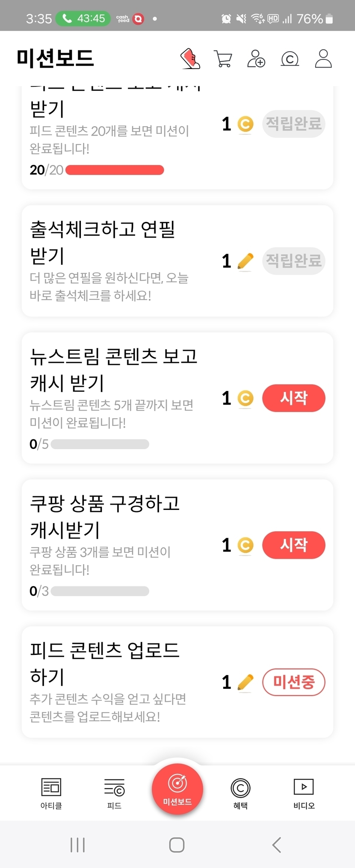Viewport: 355px width, 868px height.
Task: Tap the ongoing call timer pill
Action: 83,18
